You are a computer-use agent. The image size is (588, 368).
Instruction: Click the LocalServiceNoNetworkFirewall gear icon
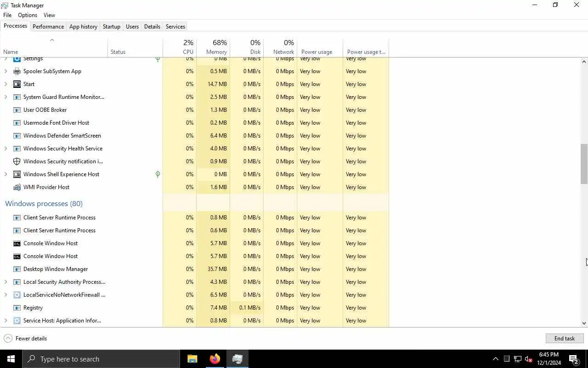[17, 295]
